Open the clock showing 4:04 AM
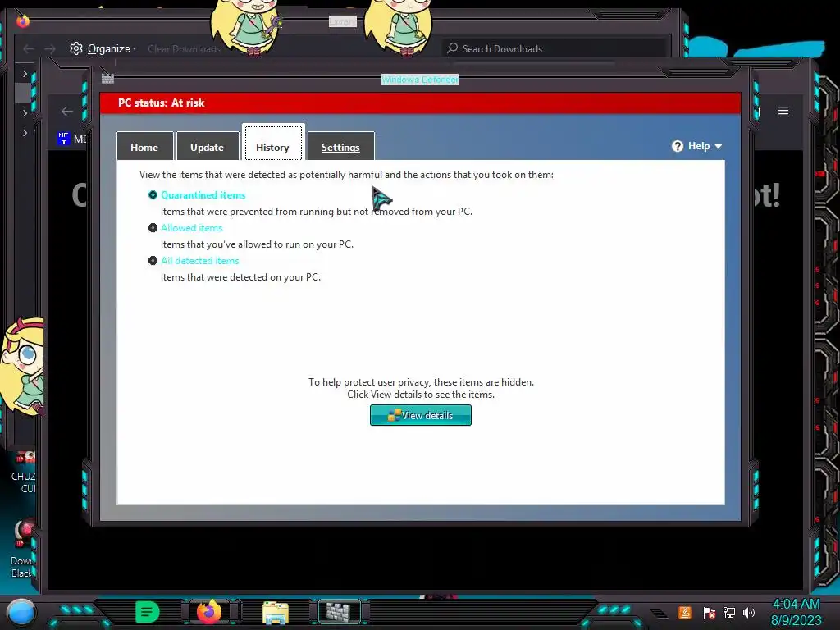Viewport: 840px width, 630px height. 796,612
